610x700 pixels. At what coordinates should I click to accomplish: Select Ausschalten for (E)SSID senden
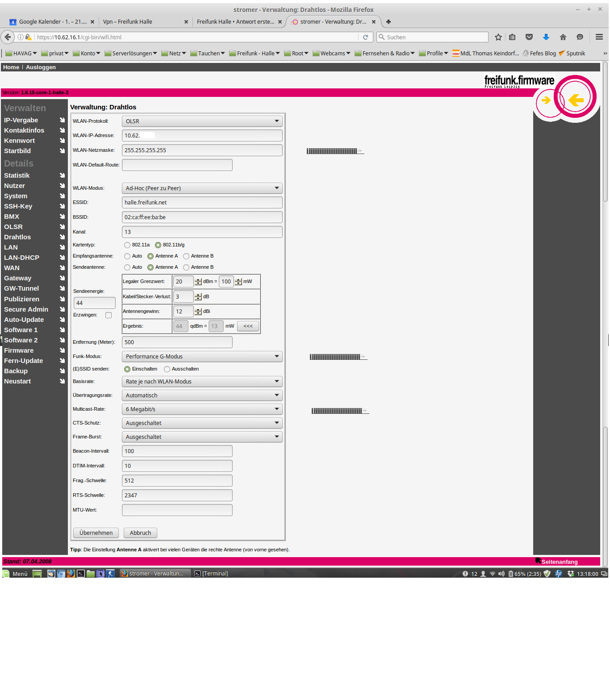167,369
